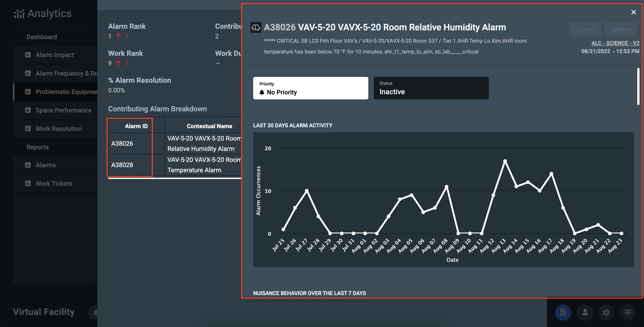
Task: Click the ALC - SCIENCE - V2 link
Action: click(x=615, y=43)
